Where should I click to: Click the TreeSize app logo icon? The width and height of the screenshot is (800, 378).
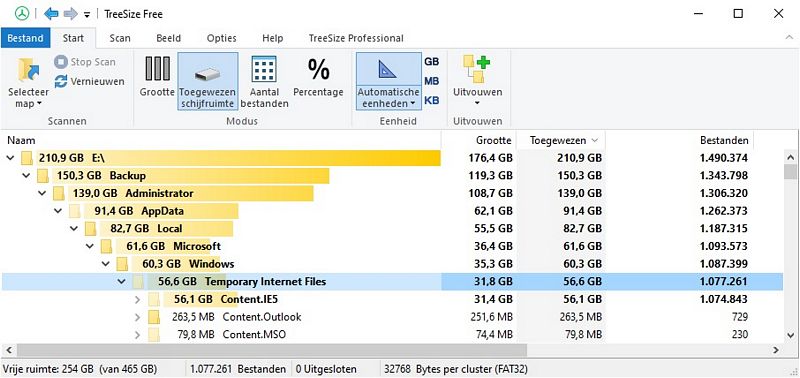pos(21,14)
